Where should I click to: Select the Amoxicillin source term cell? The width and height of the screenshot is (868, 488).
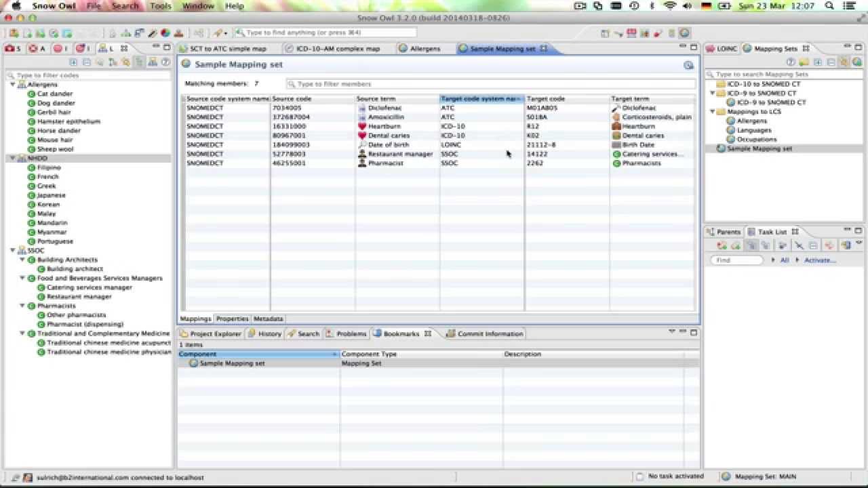coord(397,117)
